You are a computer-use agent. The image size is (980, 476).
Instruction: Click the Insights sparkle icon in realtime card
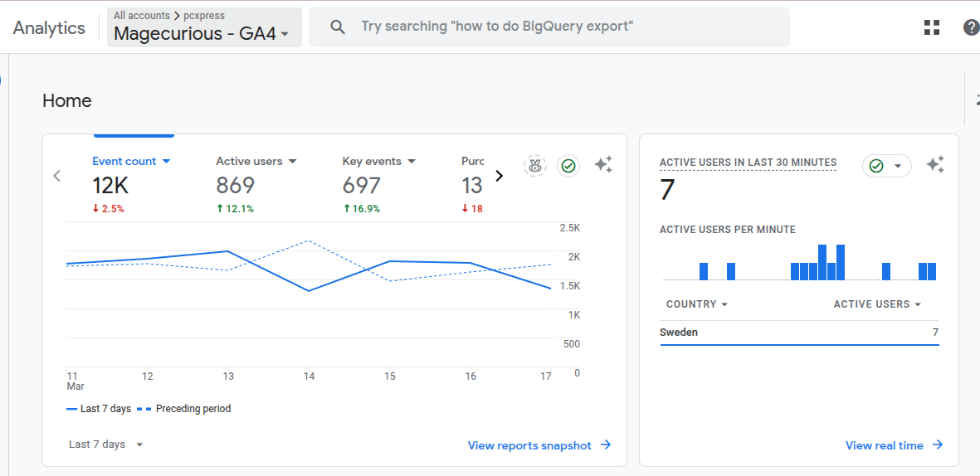[x=935, y=165]
